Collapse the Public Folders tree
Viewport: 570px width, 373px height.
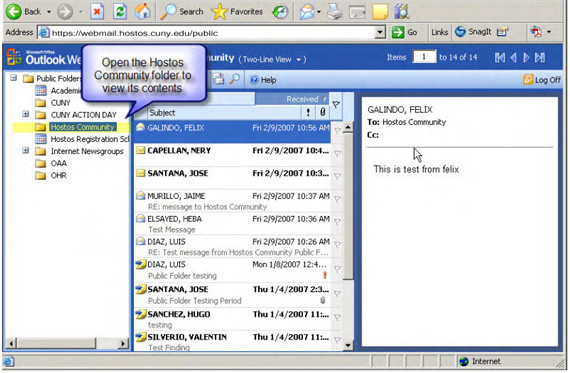click(x=14, y=78)
